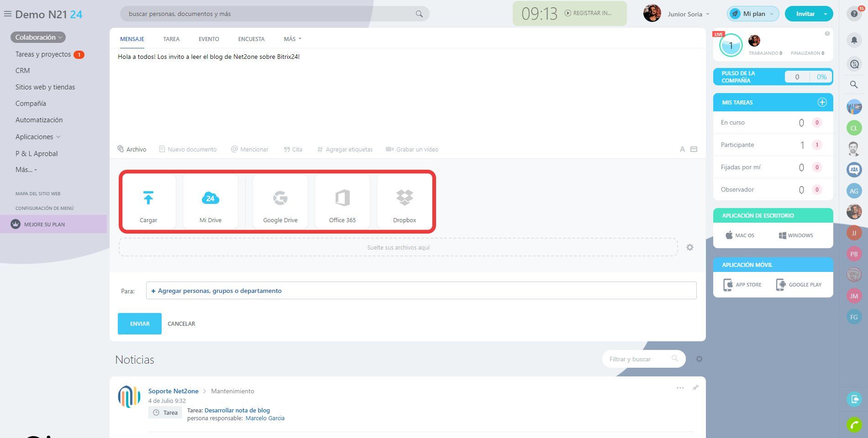Open MAPA DEL SITIO WEB link
Viewport: 868px width, 438px height.
(x=38, y=193)
